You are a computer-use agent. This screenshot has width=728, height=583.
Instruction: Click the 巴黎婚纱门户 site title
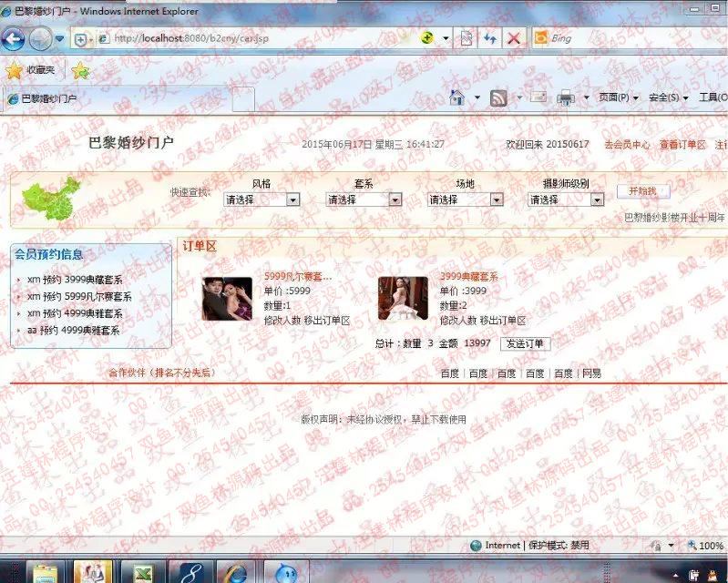click(x=131, y=143)
